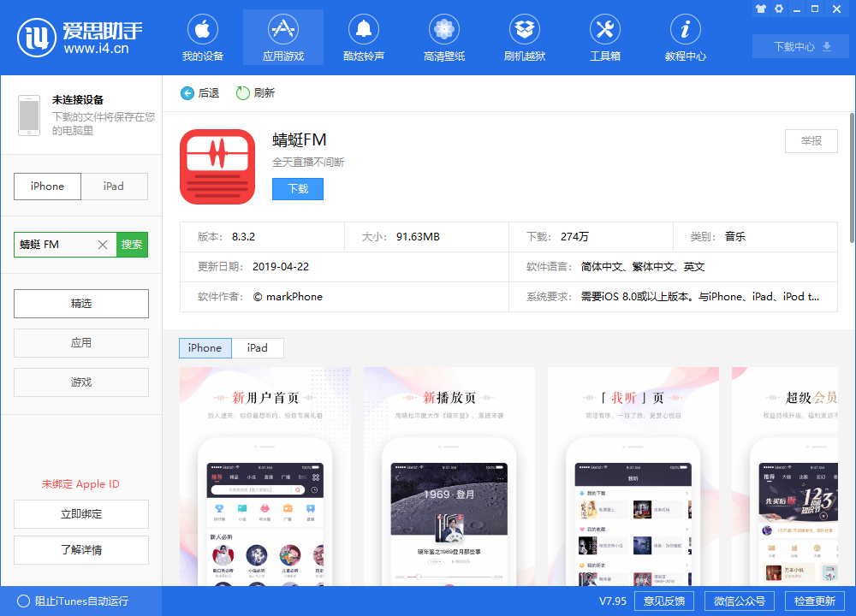Image resolution: width=856 pixels, height=616 pixels.
Task: Clear the search box with X icon
Action: coord(103,245)
